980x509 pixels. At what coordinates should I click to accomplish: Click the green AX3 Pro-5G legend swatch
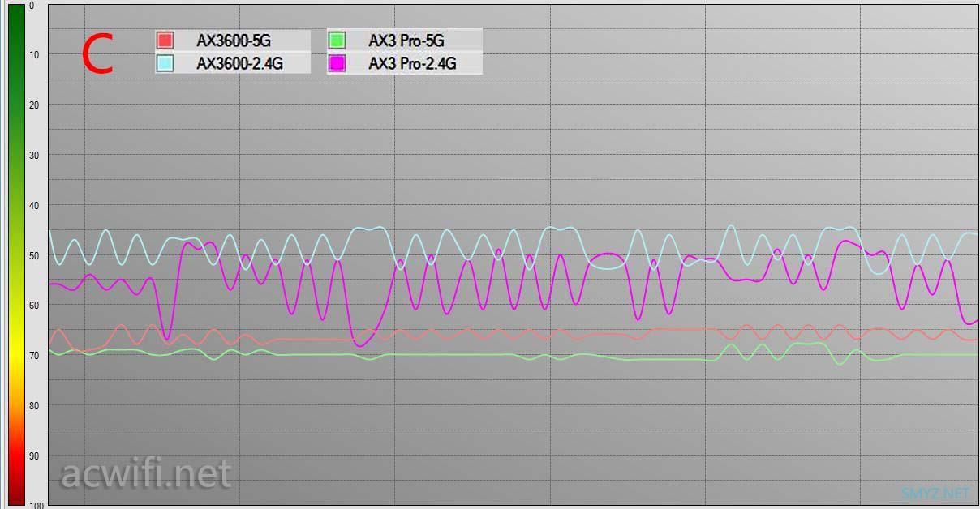tap(337, 40)
